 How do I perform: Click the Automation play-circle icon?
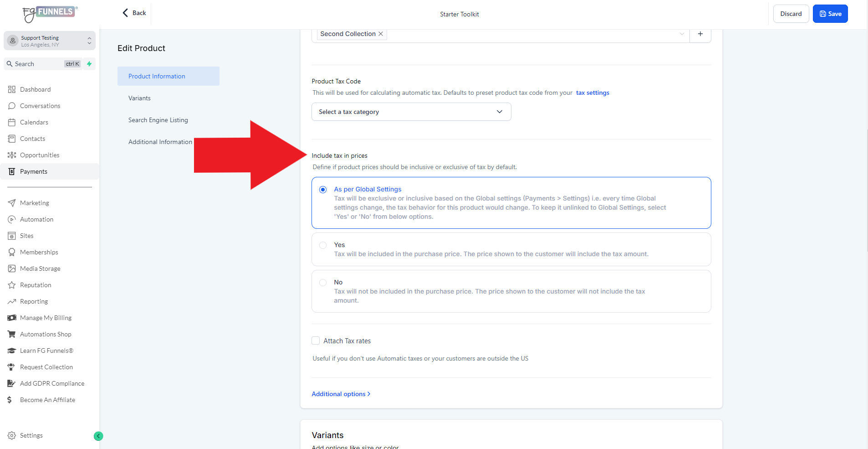click(x=12, y=219)
